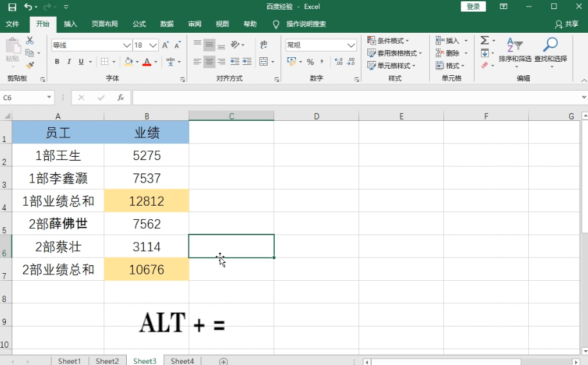The height and width of the screenshot is (365, 588).
Task: Click the Name Box showing C6
Action: tap(27, 98)
